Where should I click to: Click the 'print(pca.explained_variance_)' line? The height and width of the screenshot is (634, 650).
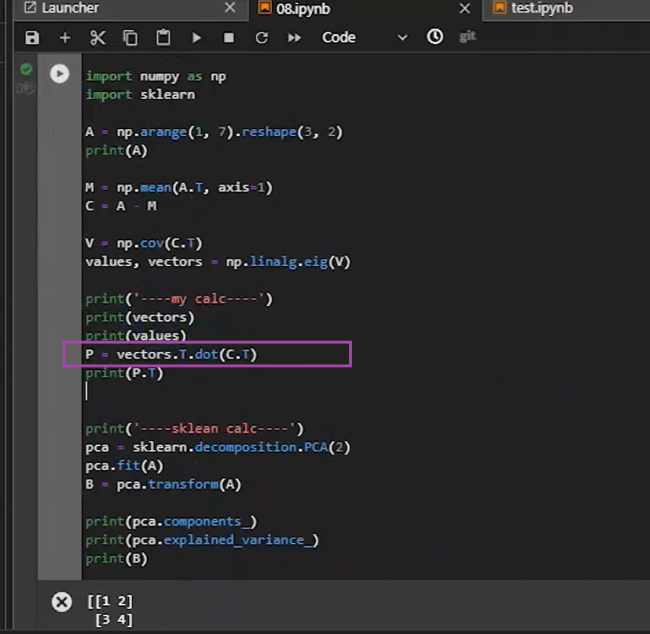[202, 540]
